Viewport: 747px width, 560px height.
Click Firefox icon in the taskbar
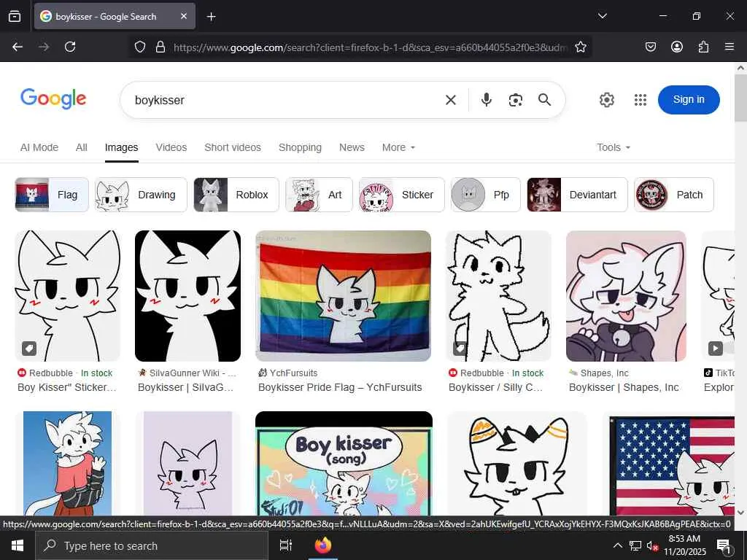tap(323, 545)
